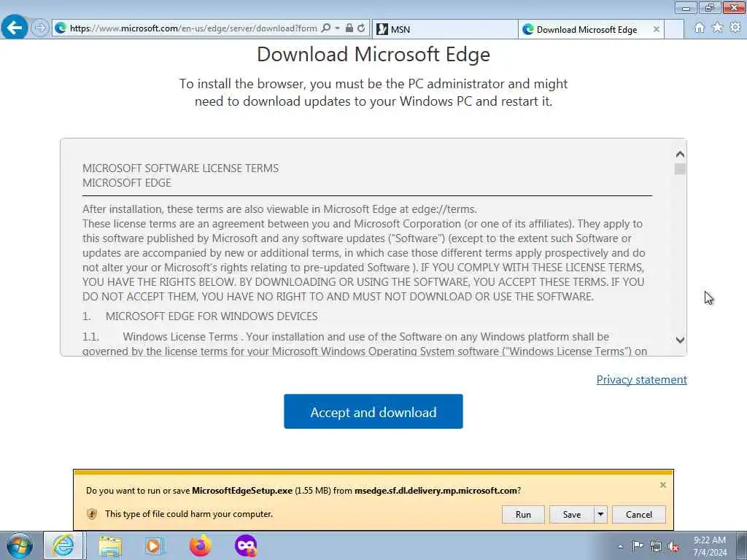Click the Show desktop strip
Viewport: 747px width, 560px height.
click(741, 546)
